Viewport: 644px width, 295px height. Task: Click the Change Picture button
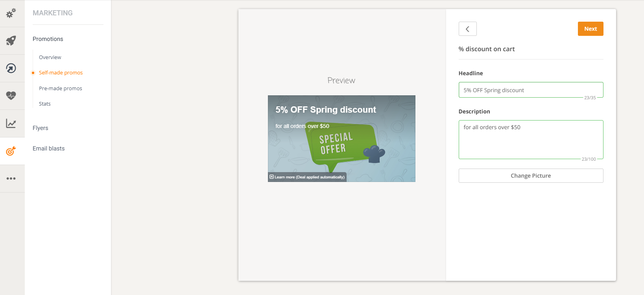point(531,176)
